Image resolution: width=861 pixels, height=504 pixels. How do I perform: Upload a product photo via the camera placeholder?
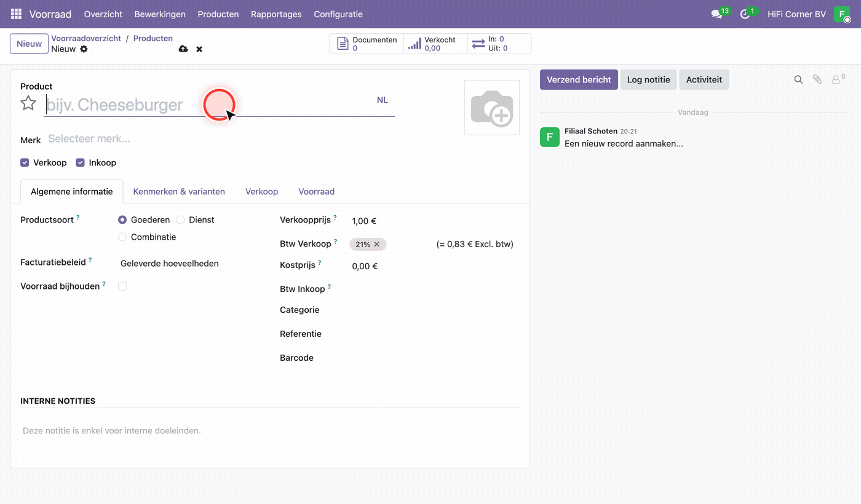point(491,108)
